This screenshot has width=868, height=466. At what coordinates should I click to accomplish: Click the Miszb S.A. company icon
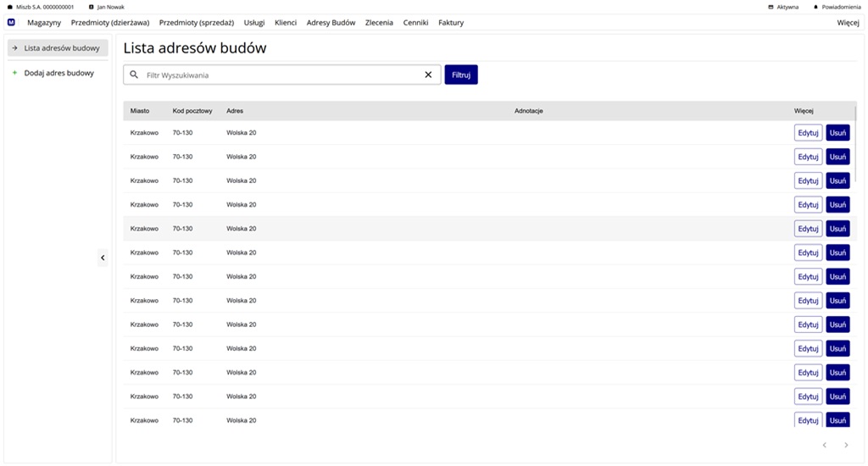click(10, 7)
